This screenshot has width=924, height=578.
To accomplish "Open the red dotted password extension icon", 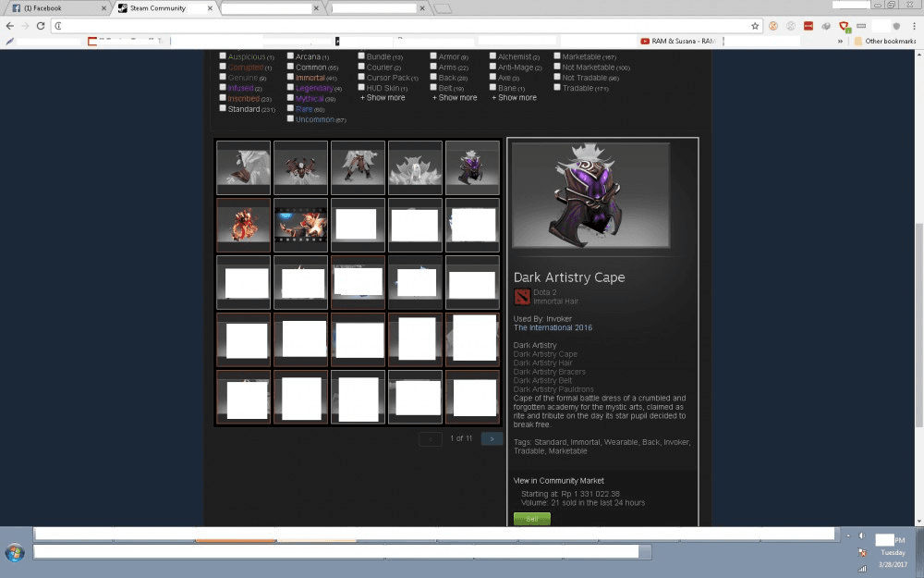I will (808, 26).
